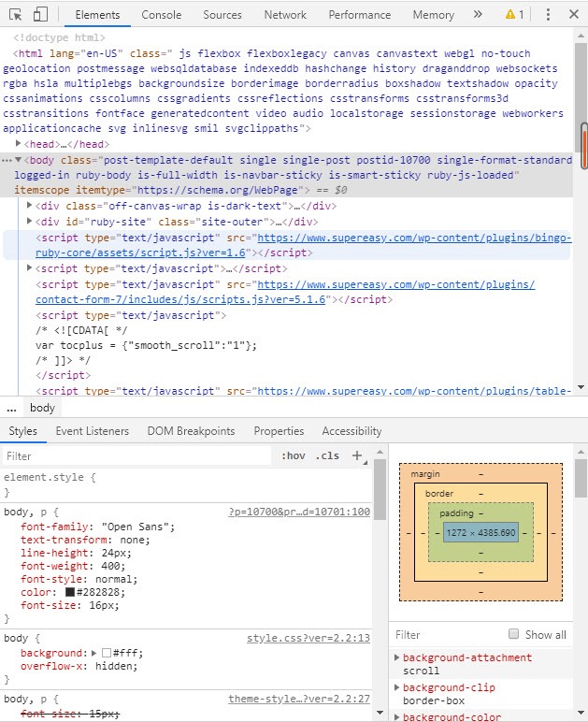The width and height of the screenshot is (588, 722).
Task: Open theme-style ver=2.2:27 source link
Action: 299,699
